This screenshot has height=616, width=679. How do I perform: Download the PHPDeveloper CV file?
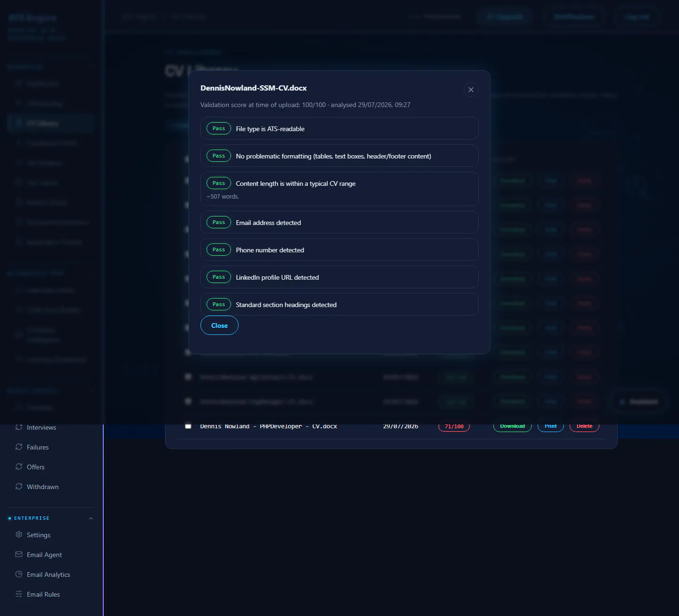[513, 426]
